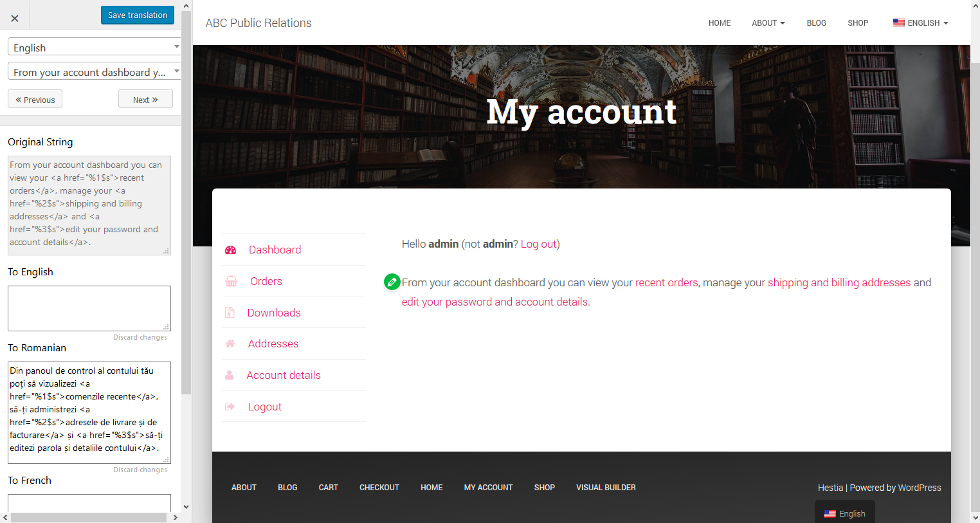The width and height of the screenshot is (980, 523).
Task: Open the Orders account tab
Action: coord(266,281)
